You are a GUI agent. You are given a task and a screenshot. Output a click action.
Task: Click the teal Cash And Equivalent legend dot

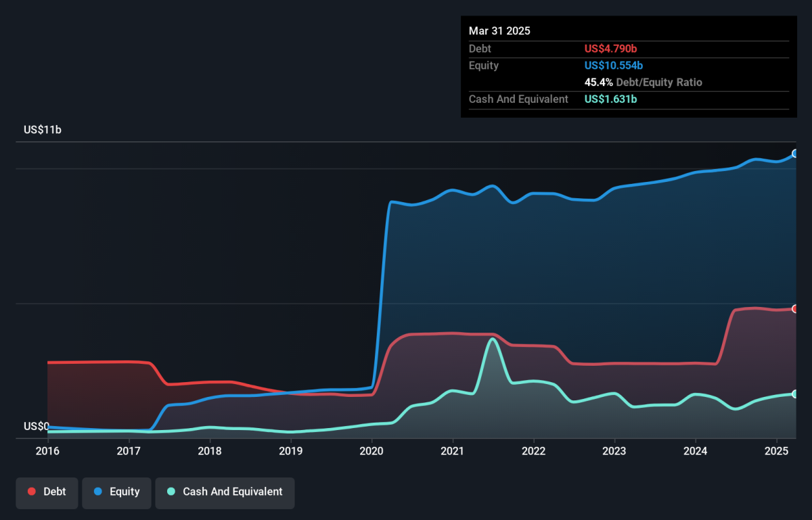tap(171, 492)
